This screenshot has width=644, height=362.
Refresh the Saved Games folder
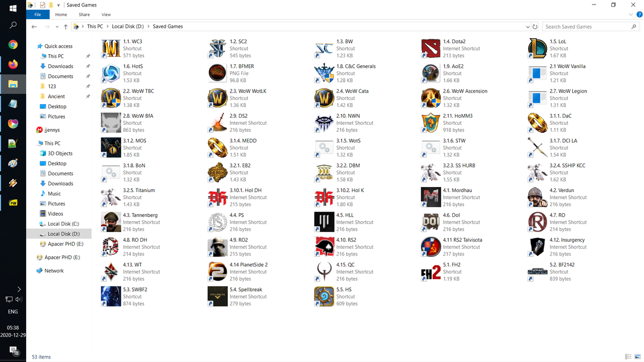click(x=535, y=27)
